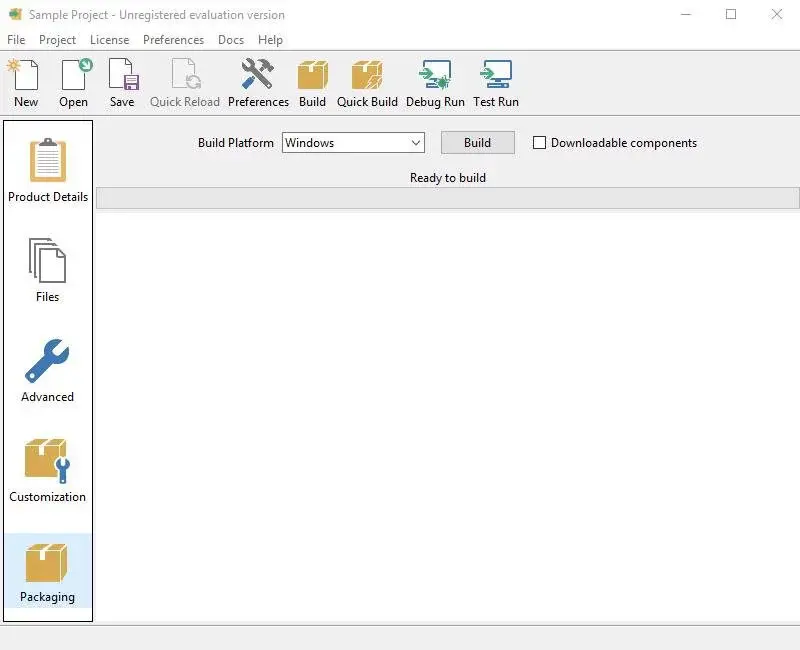Open the File menu
This screenshot has width=800, height=650.
pyautogui.click(x=16, y=40)
